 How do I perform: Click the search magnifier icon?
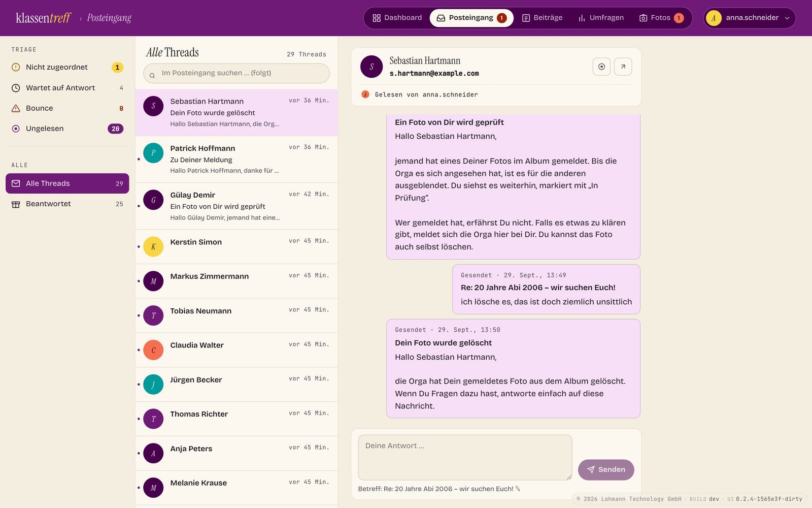click(x=152, y=76)
